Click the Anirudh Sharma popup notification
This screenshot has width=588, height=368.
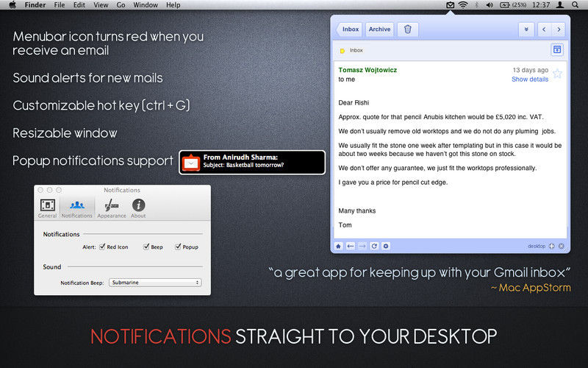coord(252,162)
